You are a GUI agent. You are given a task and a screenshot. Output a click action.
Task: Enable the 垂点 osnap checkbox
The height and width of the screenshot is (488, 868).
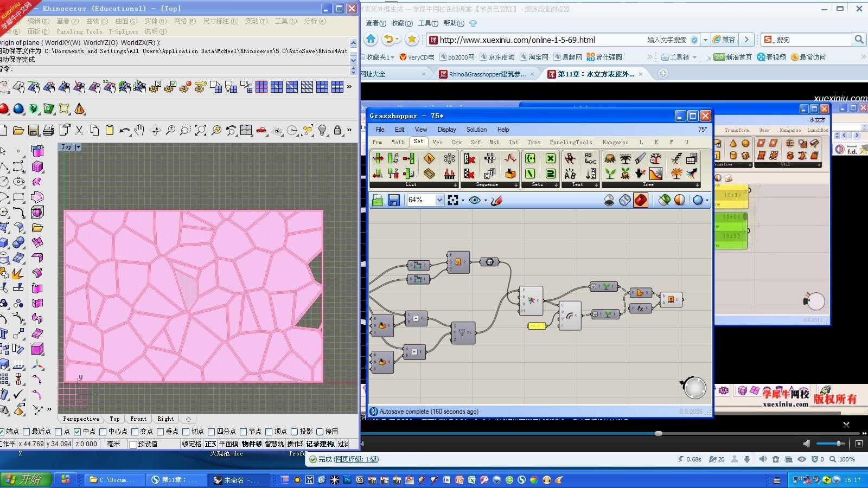pos(160,432)
